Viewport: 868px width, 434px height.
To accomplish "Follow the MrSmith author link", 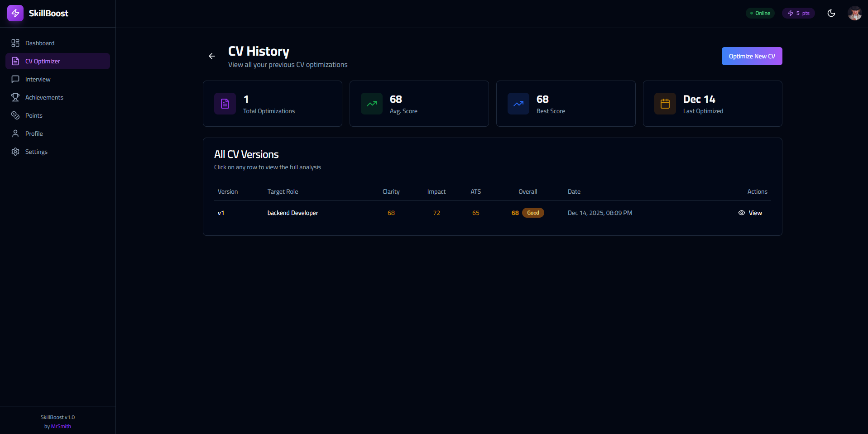I will point(61,426).
